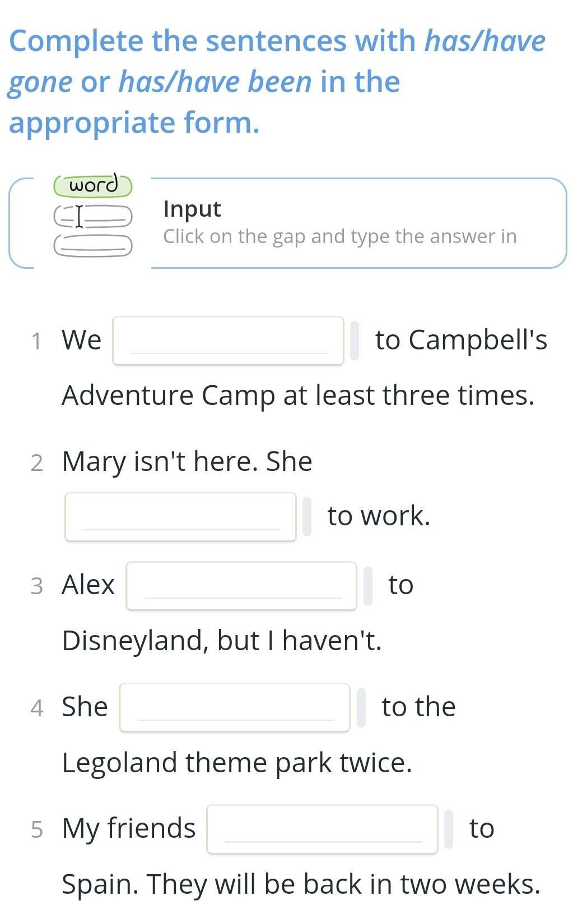
Task: Click grey marker before 'to Campbell's'
Action: pyautogui.click(x=355, y=340)
